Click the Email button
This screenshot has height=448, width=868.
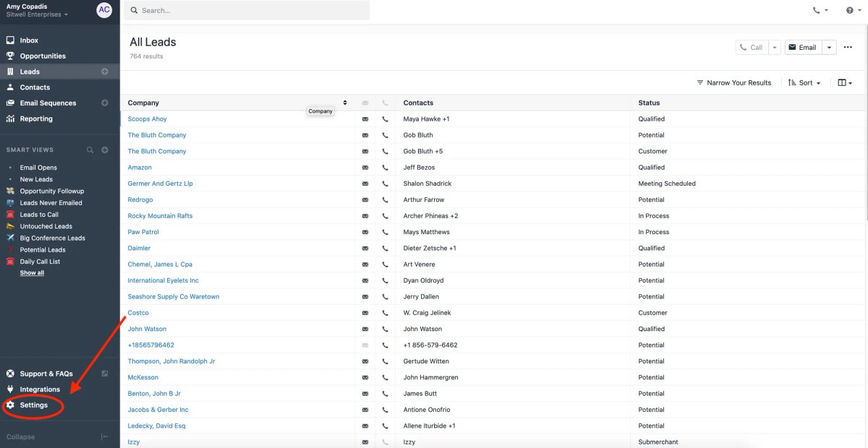point(802,48)
